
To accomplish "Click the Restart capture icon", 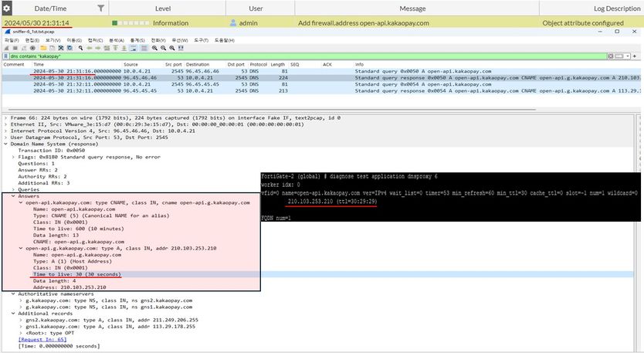I will tap(24, 48).
